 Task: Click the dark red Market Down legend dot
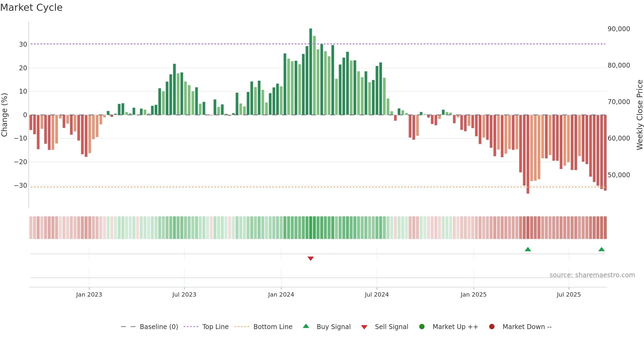coord(492,327)
